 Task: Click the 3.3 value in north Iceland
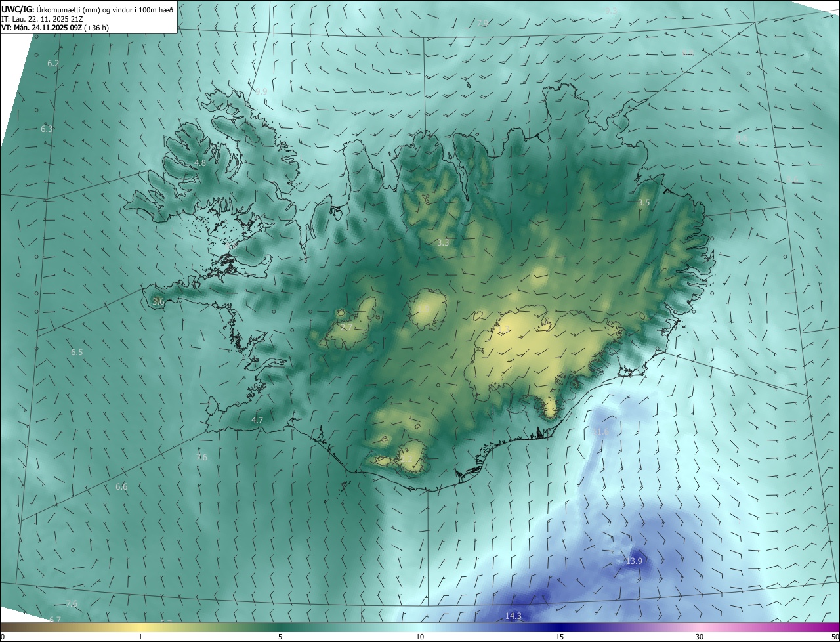coord(443,242)
